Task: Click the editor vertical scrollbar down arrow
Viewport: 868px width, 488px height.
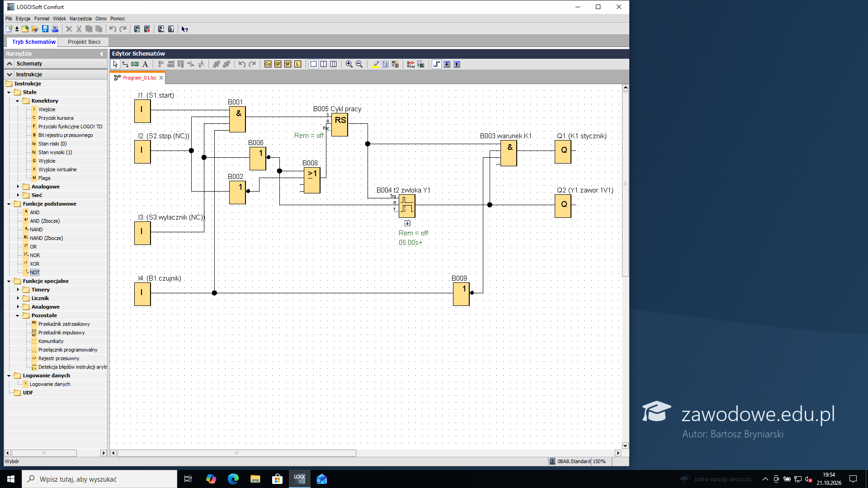Action: click(x=625, y=446)
